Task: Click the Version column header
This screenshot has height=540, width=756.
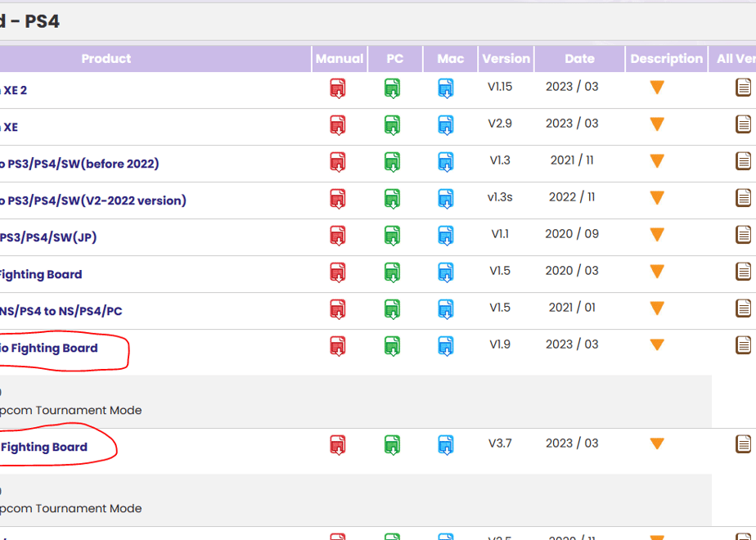Action: pos(506,59)
